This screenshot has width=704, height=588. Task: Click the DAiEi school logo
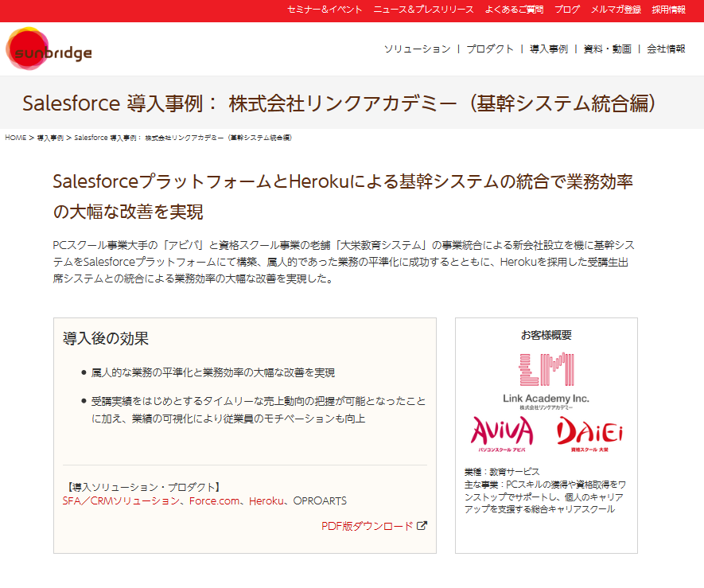click(x=589, y=434)
